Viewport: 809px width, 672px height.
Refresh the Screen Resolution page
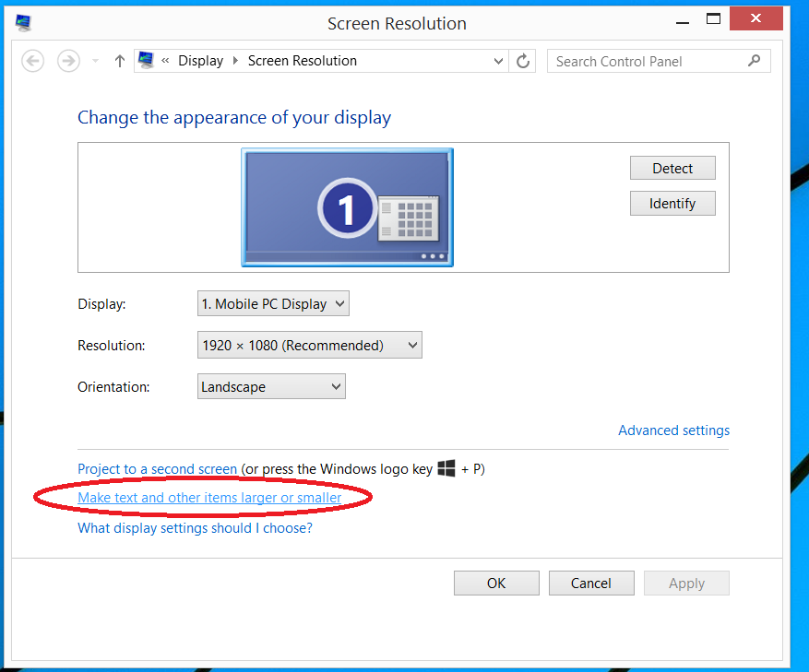tap(523, 61)
